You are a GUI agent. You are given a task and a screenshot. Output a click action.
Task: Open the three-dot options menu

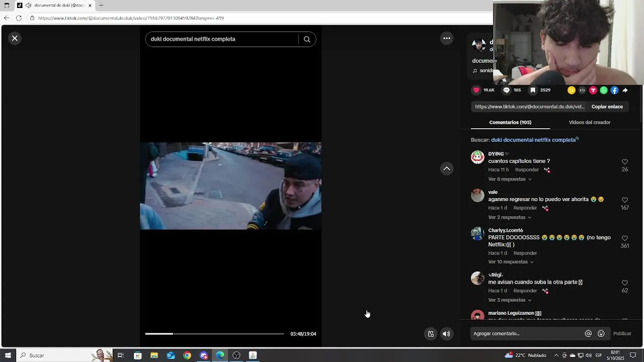447,38
